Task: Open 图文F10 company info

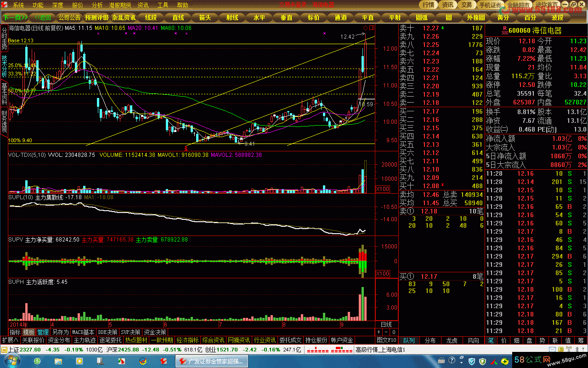Action: pos(386,340)
